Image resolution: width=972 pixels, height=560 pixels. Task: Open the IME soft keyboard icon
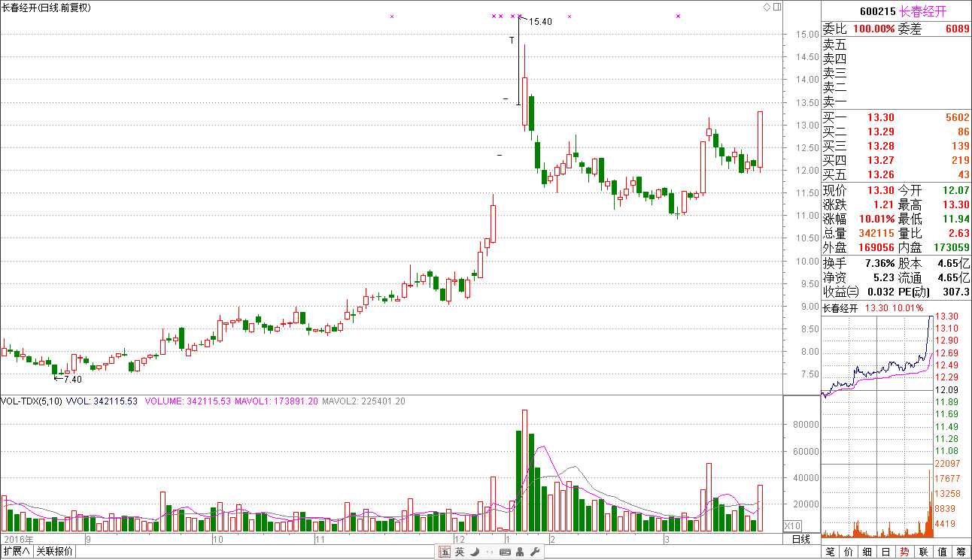(x=504, y=552)
